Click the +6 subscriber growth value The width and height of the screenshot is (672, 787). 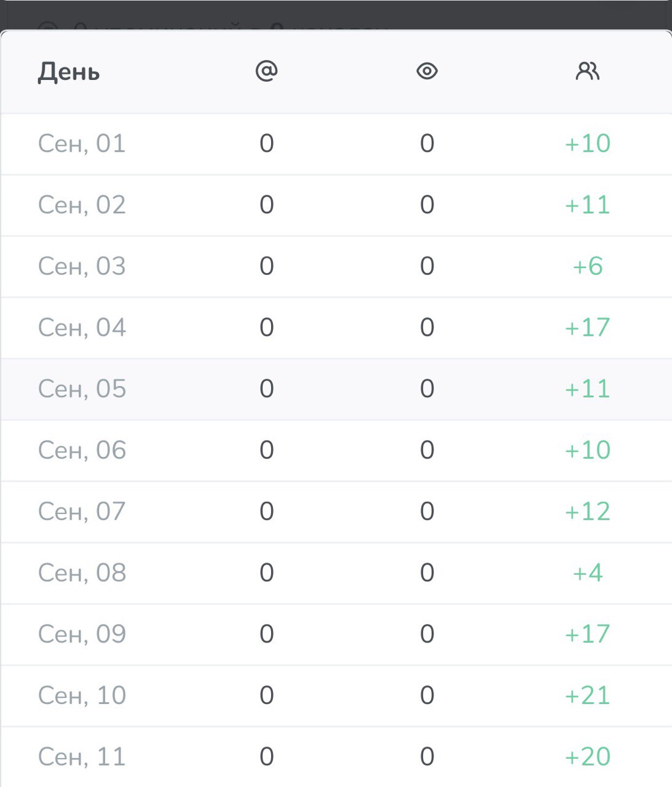tap(587, 266)
